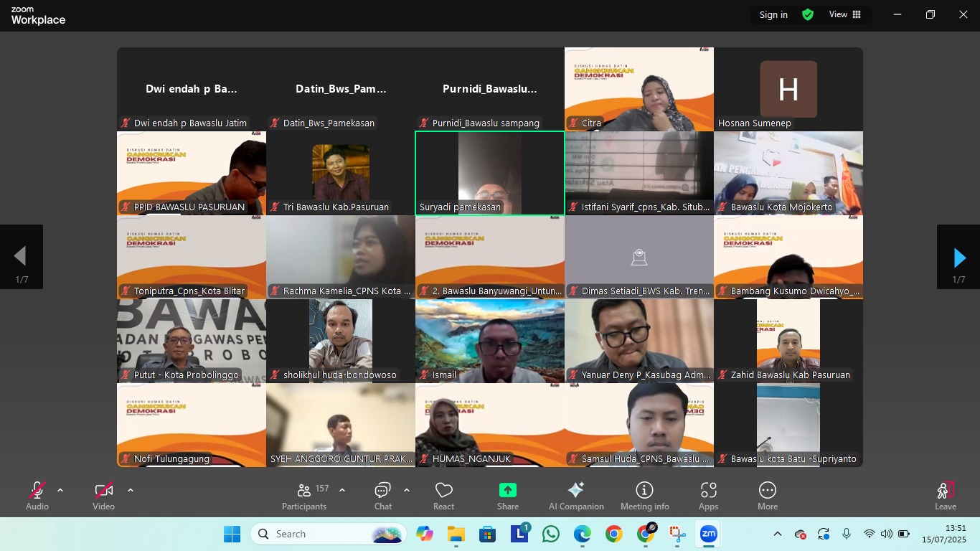
Task: Open WhatsApp from the taskbar
Action: [550, 534]
